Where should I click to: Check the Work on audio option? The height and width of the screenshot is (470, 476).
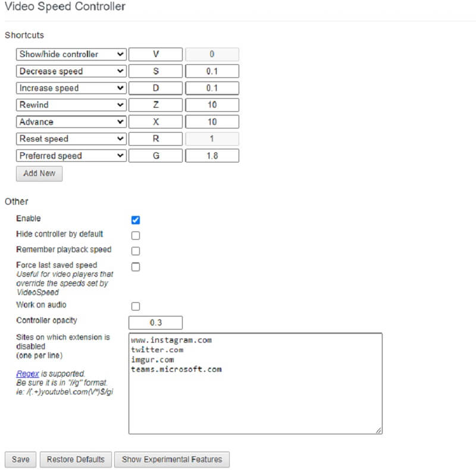pos(136,305)
